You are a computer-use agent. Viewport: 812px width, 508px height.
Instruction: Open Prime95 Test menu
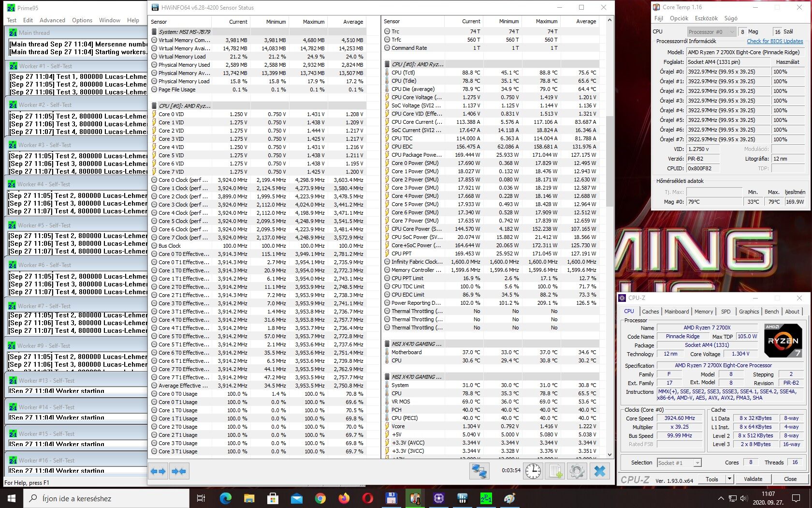[12, 20]
